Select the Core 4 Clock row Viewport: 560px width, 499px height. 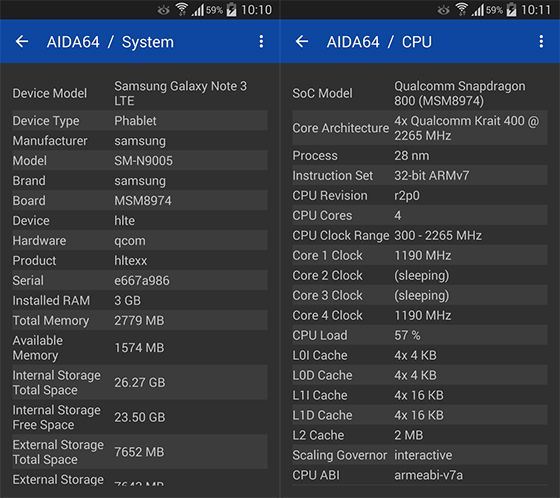tap(419, 316)
